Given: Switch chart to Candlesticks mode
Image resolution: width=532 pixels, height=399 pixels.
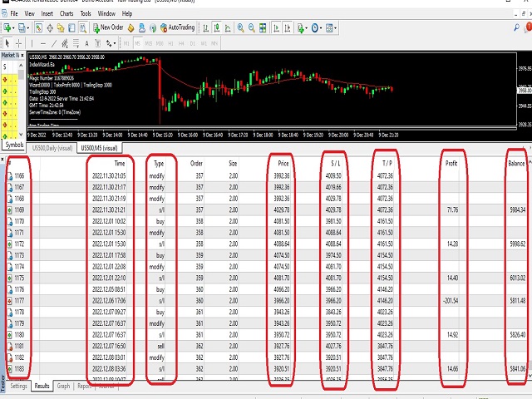Looking at the screenshot, I should (x=217, y=27).
